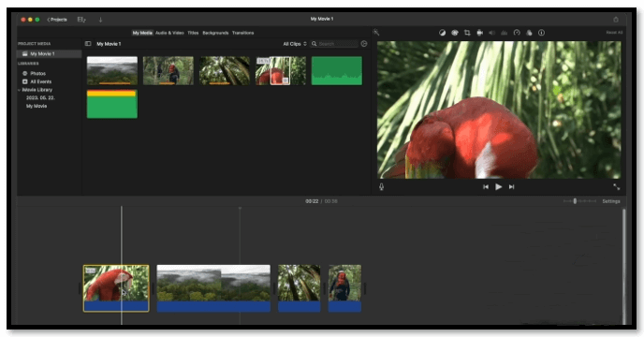Screen dimensions: 644x337
Task: Toggle the libraries sidebar icon
Action: coord(88,44)
